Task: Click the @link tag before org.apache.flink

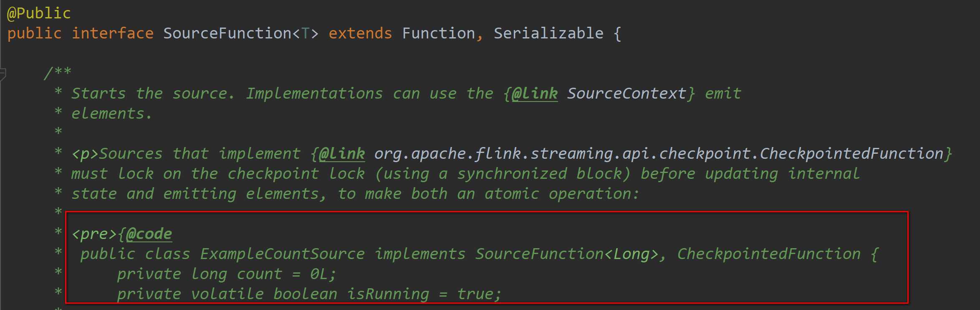Action: click(x=342, y=154)
